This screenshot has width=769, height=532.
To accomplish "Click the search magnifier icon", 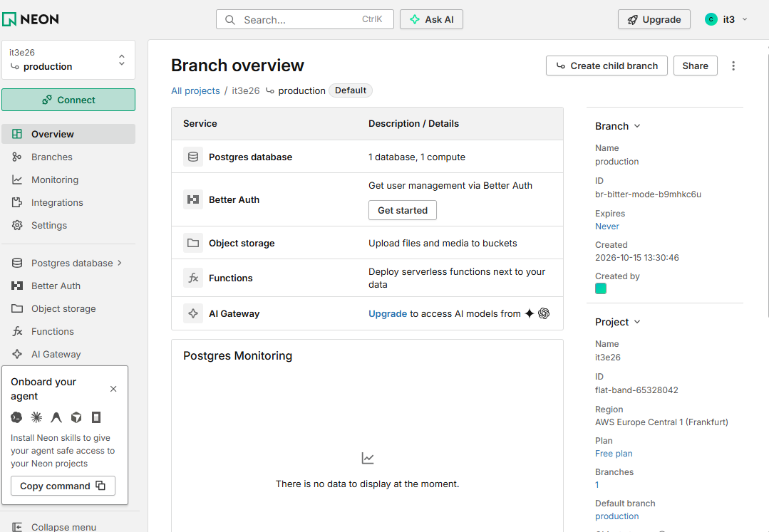I will 229,20.
